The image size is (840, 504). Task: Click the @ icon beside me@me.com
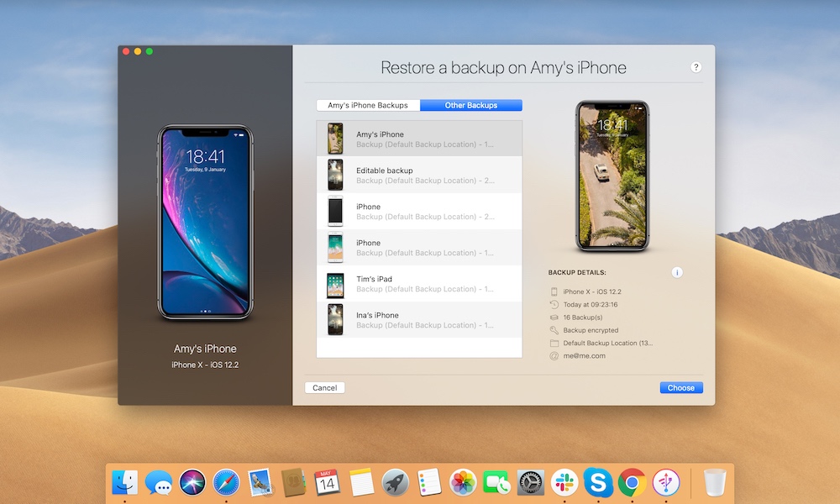click(x=554, y=356)
